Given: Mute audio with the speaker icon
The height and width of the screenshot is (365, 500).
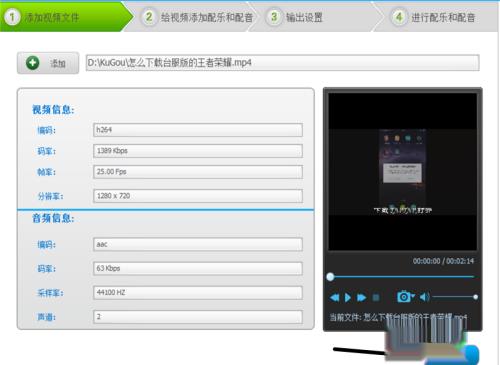Looking at the screenshot, I should coord(424,297).
